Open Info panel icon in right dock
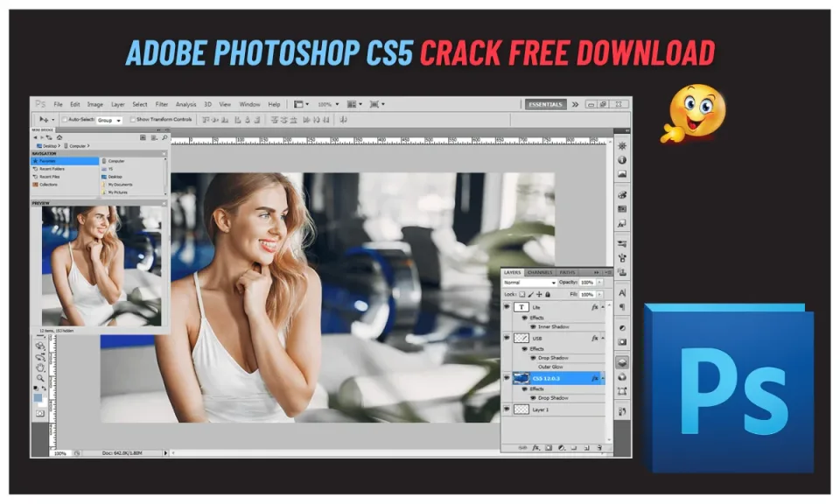 tap(622, 160)
